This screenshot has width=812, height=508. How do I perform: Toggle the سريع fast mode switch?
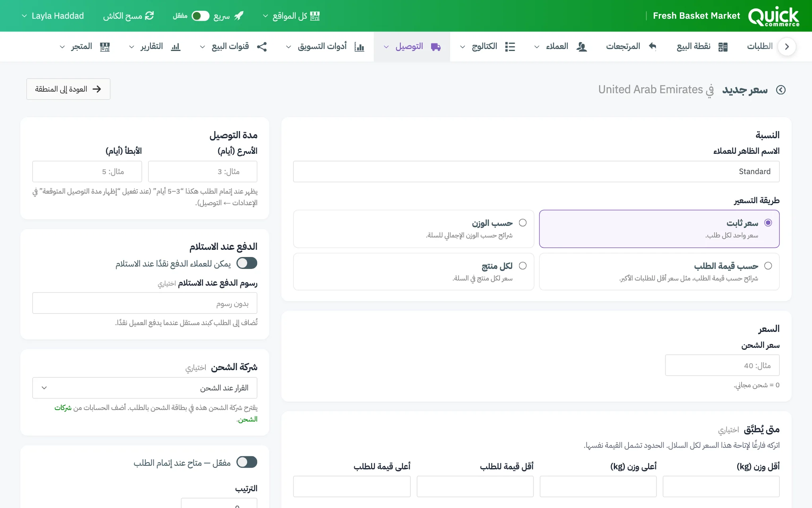point(201,16)
